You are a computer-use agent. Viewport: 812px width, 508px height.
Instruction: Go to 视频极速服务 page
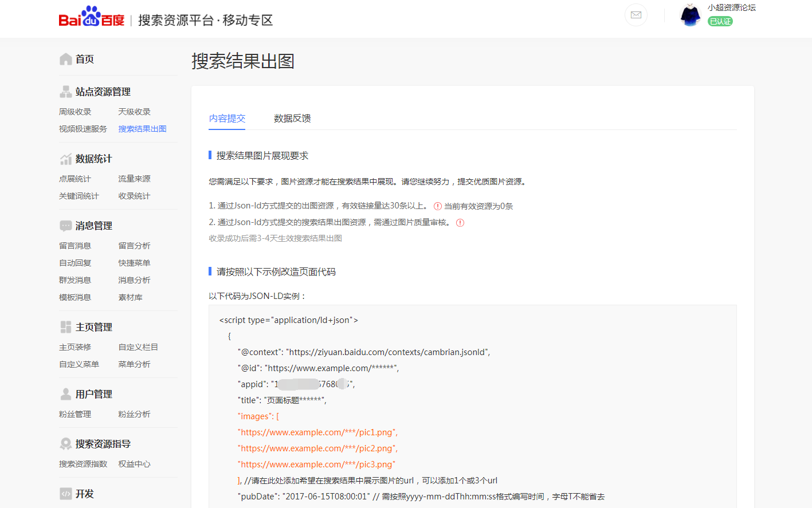[83, 129]
